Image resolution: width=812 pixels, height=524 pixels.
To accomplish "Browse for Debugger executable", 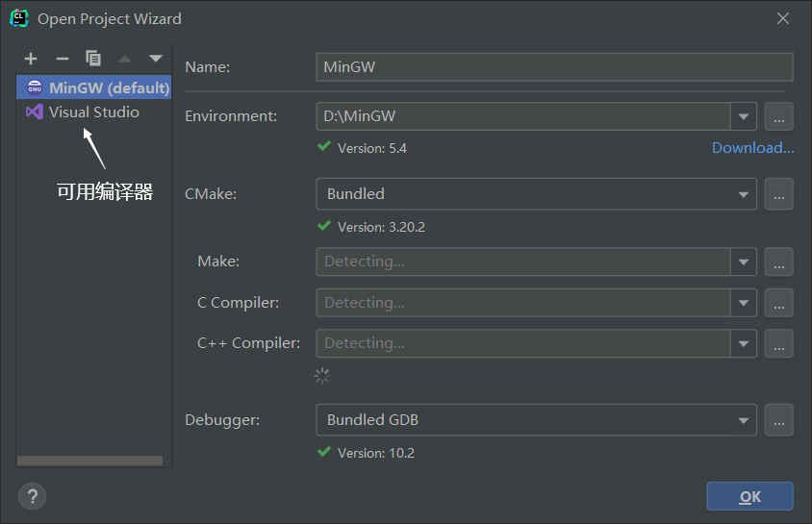I will click(x=779, y=420).
